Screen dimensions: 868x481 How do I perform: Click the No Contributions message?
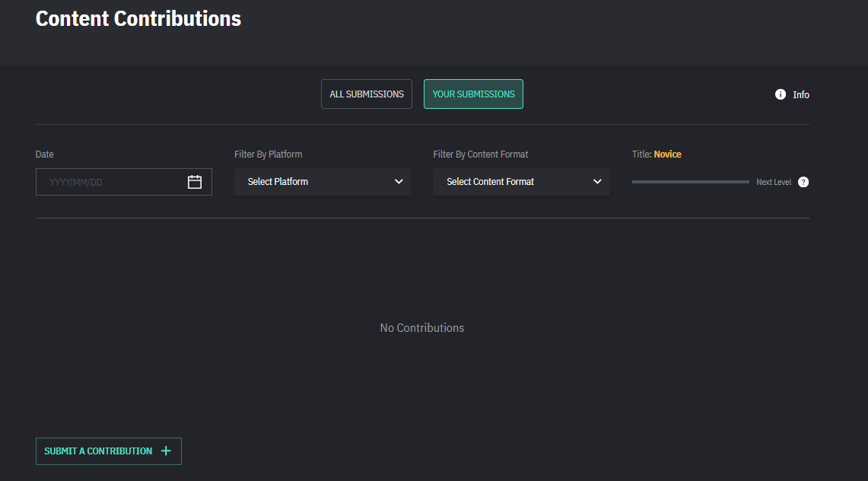[422, 328]
